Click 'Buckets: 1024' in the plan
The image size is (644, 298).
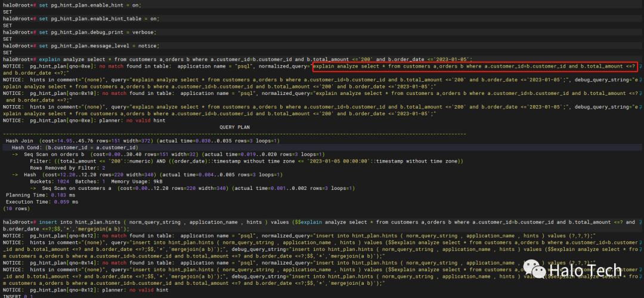(49, 181)
